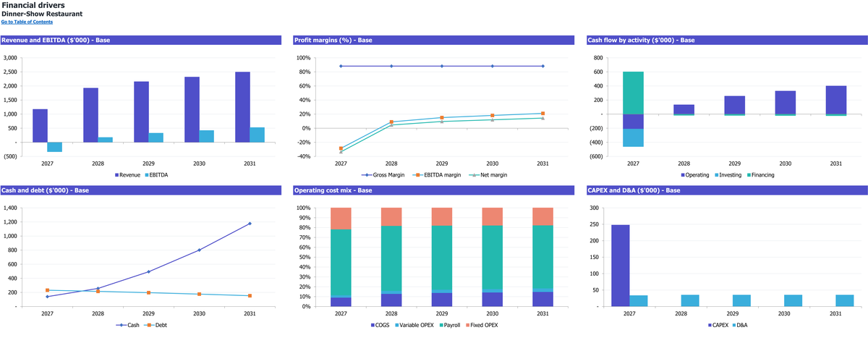The width and height of the screenshot is (868, 364).
Task: Select the 2027 Revenue bar
Action: coord(40,125)
